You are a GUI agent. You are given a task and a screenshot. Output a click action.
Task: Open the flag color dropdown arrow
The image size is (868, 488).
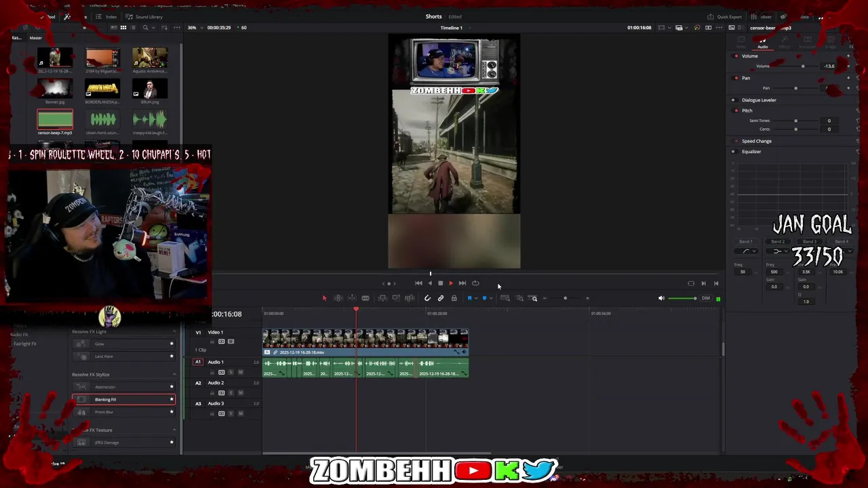click(x=476, y=298)
